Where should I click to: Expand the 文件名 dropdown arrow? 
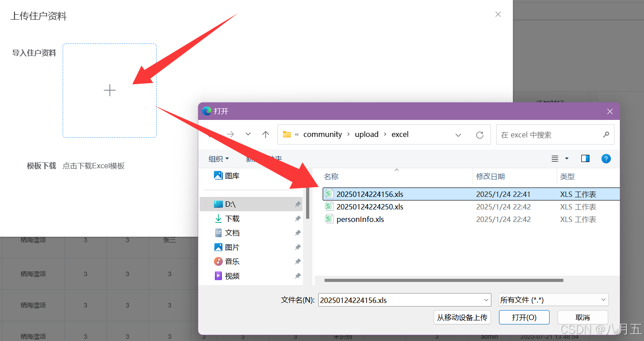[487, 300]
